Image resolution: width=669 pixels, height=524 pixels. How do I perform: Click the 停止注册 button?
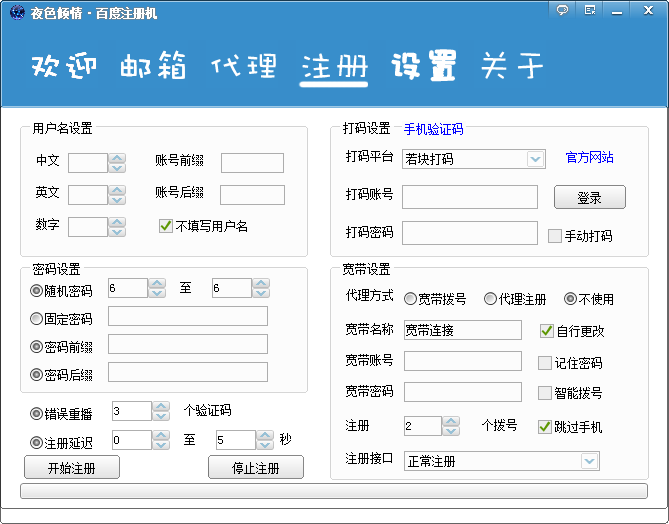(x=256, y=468)
